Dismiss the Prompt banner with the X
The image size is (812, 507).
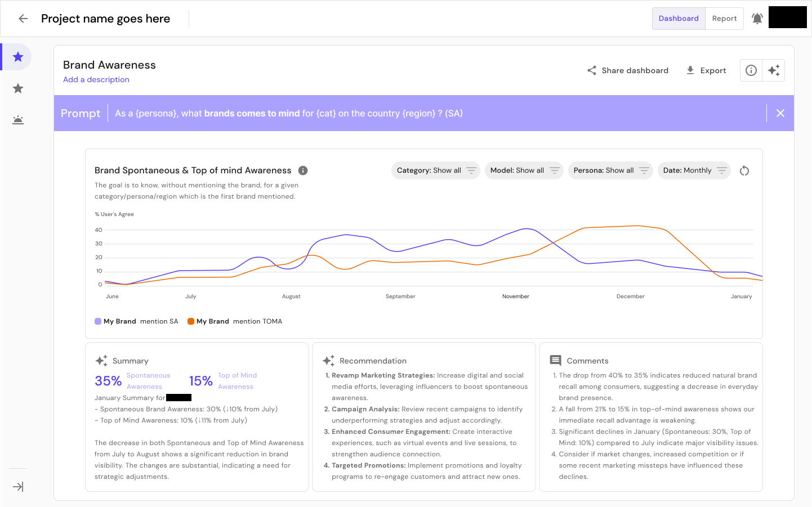click(x=780, y=113)
